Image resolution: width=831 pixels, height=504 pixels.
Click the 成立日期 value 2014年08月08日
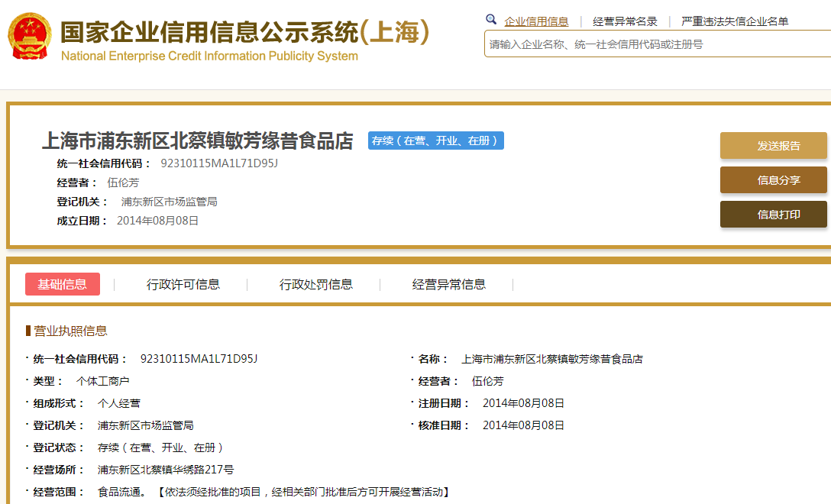click(157, 221)
